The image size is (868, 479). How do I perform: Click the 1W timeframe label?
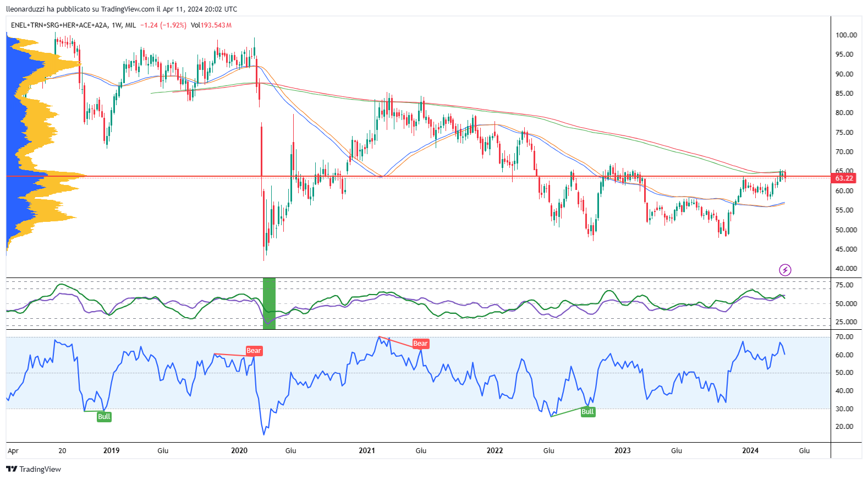pos(116,25)
